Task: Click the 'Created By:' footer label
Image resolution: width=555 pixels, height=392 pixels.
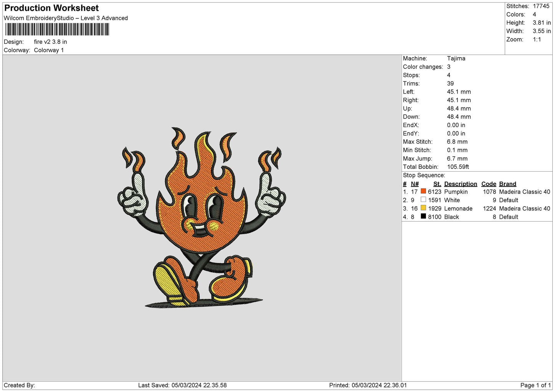Action: coord(19,385)
